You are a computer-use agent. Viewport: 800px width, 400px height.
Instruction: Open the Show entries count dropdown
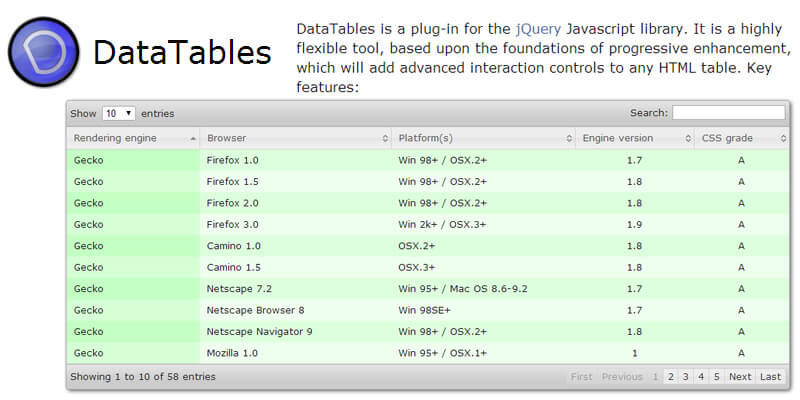click(x=118, y=114)
